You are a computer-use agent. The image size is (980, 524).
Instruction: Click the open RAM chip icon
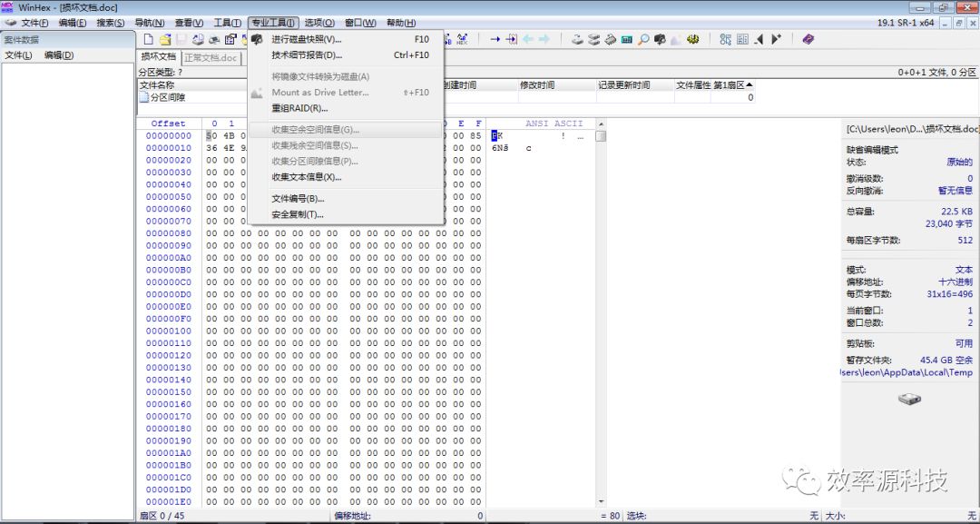pos(611,39)
